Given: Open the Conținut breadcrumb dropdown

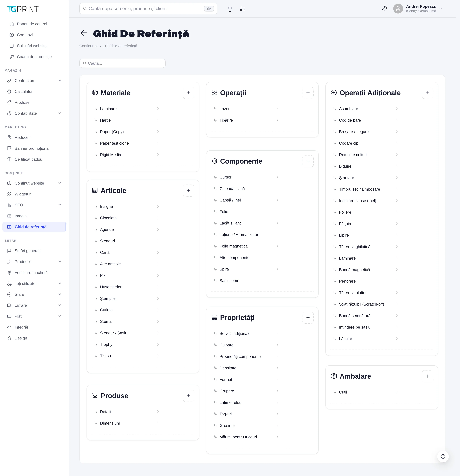Looking at the screenshot, I should [88, 46].
